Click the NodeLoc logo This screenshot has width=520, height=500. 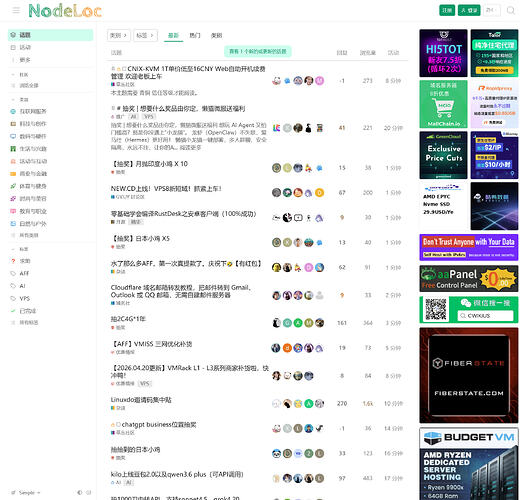[x=65, y=11]
